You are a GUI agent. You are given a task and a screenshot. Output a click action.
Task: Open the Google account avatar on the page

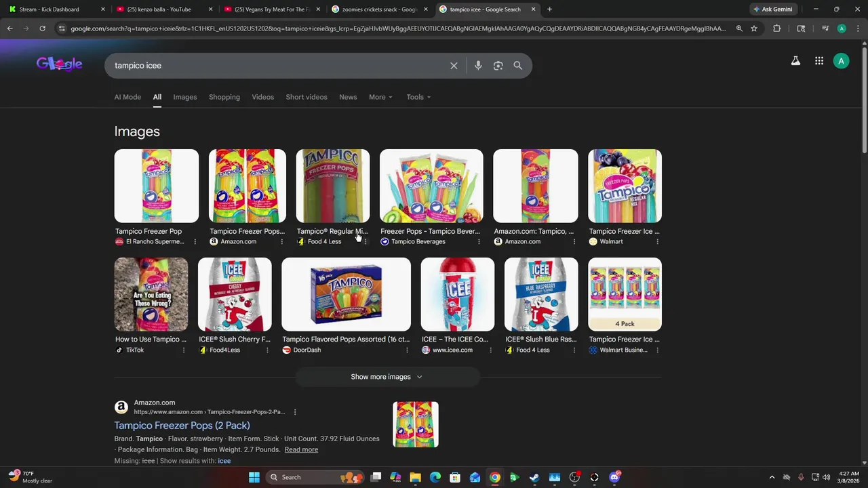coord(842,61)
